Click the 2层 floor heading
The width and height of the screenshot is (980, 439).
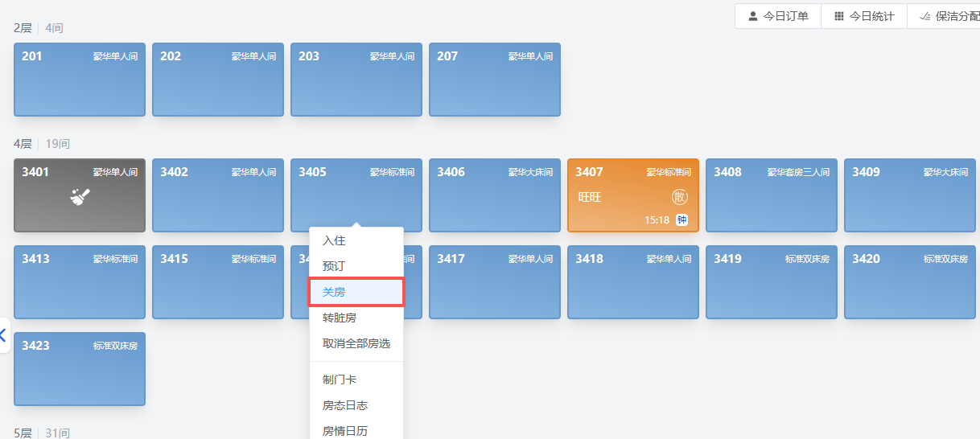tap(23, 28)
